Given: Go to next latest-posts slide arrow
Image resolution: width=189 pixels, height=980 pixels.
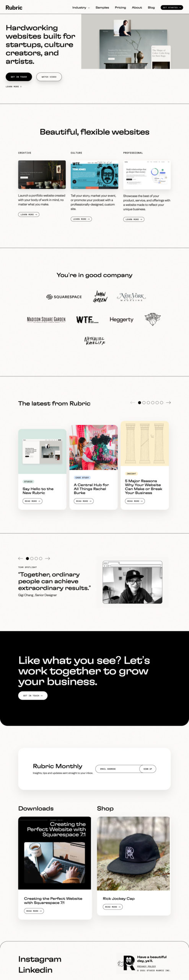Looking at the screenshot, I should point(168,402).
